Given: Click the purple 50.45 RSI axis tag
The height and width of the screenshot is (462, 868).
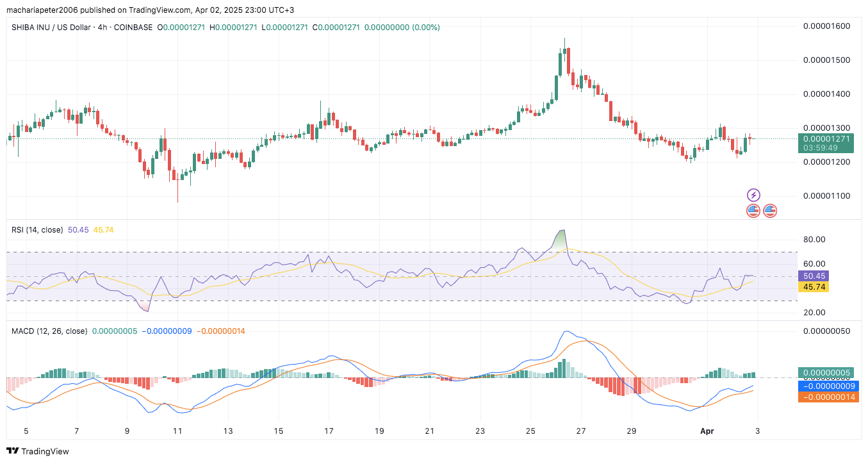Looking at the screenshot, I should pyautogui.click(x=814, y=276).
